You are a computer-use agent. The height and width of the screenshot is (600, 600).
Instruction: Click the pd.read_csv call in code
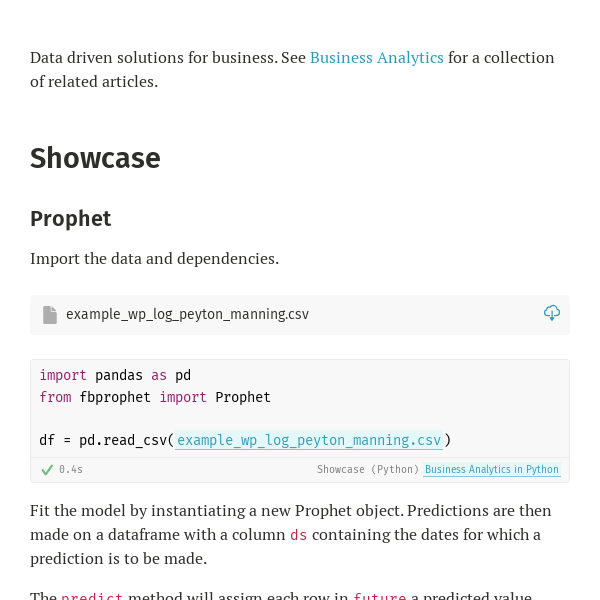tap(245, 440)
